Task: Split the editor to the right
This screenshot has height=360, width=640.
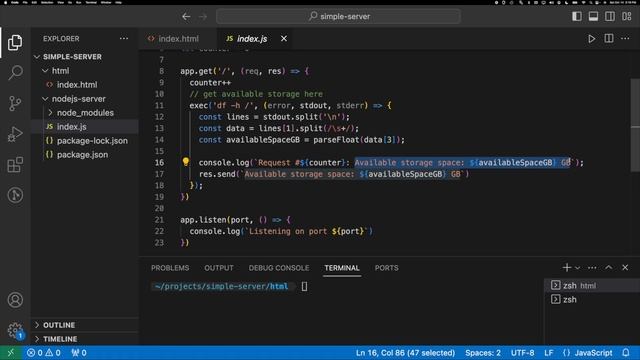Action: click(609, 38)
